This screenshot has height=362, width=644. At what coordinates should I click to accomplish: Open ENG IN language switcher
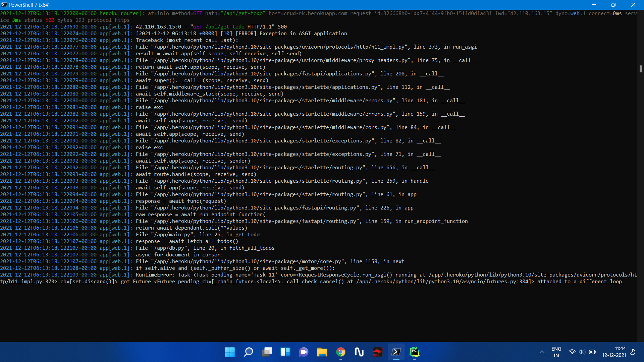(556, 352)
